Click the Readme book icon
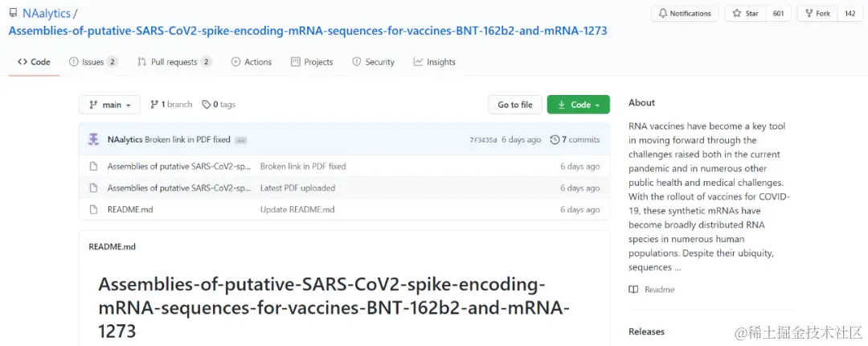The height and width of the screenshot is (346, 868). 633,290
